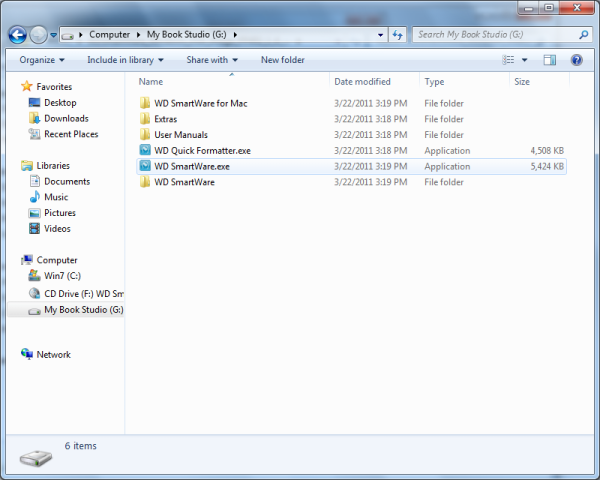Click the Forward navigation arrow
The image size is (600, 480).
click(x=38, y=35)
